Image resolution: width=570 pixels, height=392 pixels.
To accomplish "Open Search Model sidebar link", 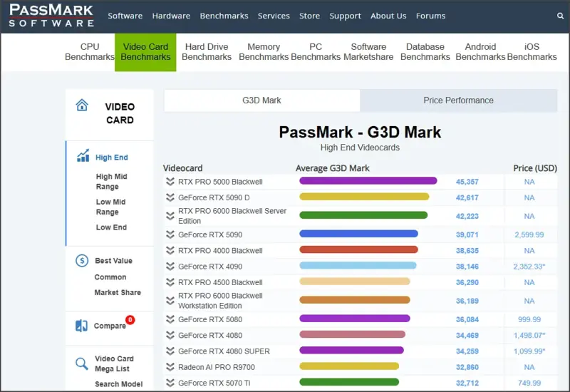I will click(x=118, y=384).
